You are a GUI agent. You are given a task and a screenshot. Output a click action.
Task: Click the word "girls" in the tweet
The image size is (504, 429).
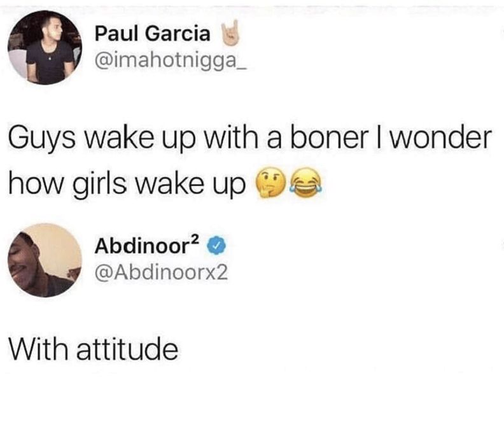tap(99, 185)
